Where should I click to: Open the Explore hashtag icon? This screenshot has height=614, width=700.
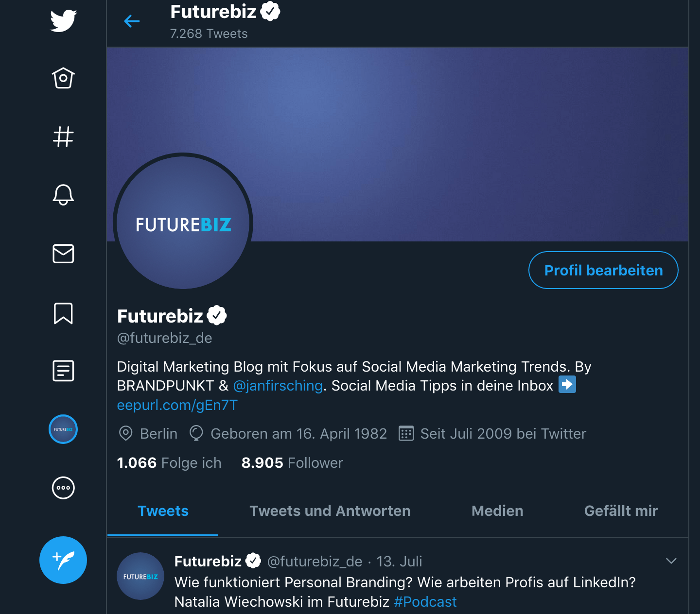tap(63, 136)
